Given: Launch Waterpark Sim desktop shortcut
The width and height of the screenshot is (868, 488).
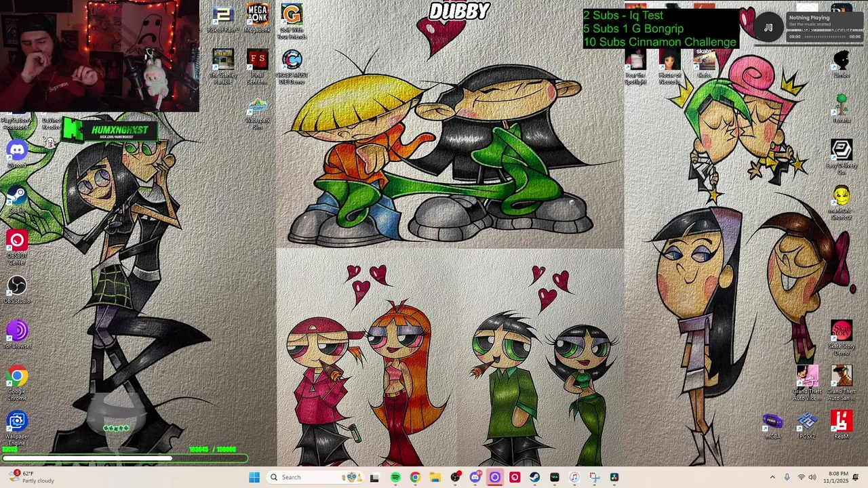Looking at the screenshot, I should click(258, 115).
